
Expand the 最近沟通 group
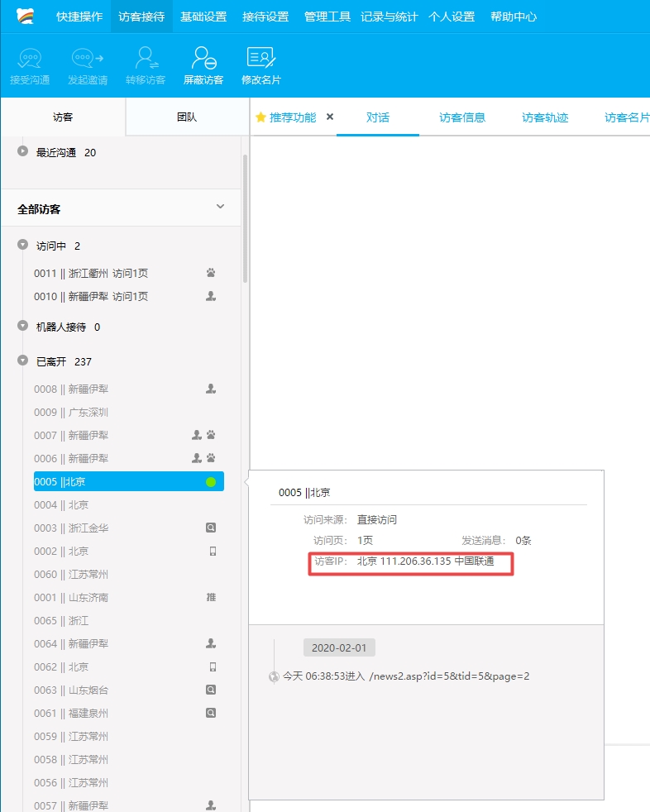(23, 152)
